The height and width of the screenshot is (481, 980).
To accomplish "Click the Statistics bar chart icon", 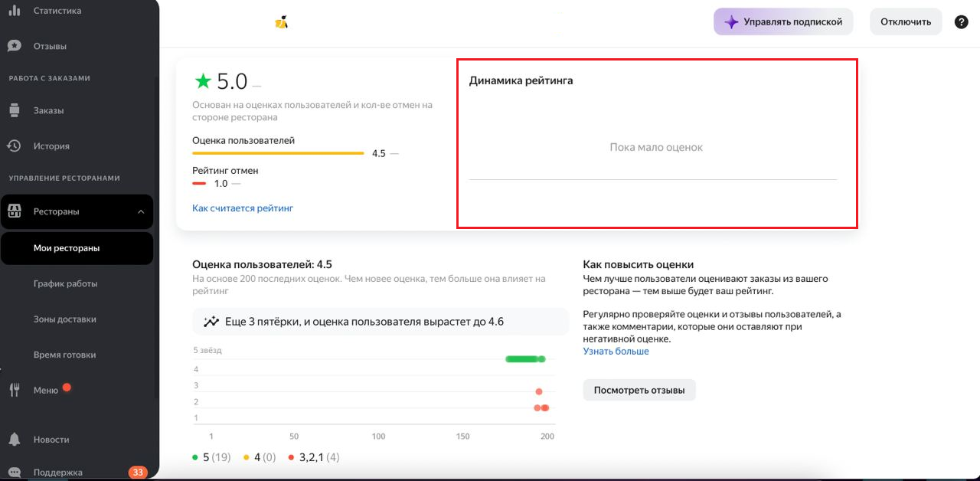I will (x=14, y=10).
